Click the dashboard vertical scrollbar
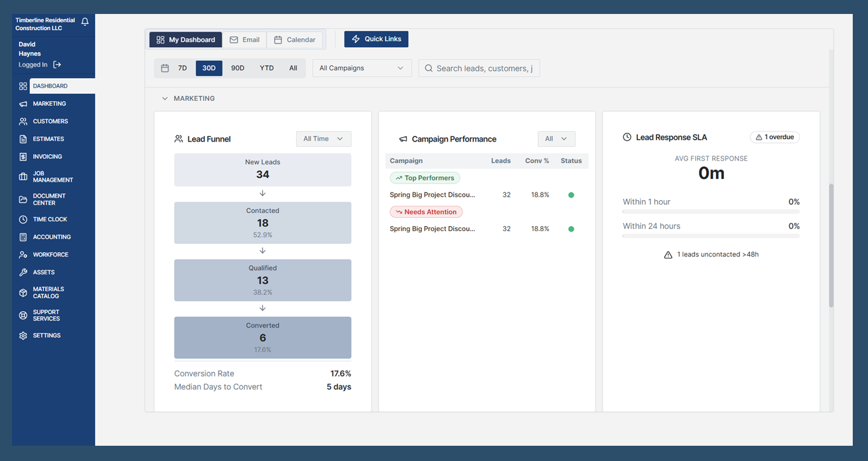868x461 pixels. [831, 246]
